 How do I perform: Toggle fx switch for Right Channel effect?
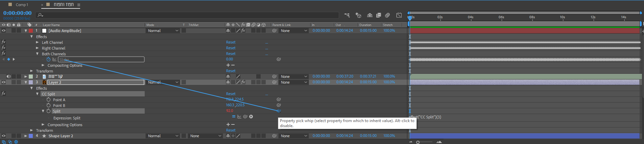[x=4, y=48]
